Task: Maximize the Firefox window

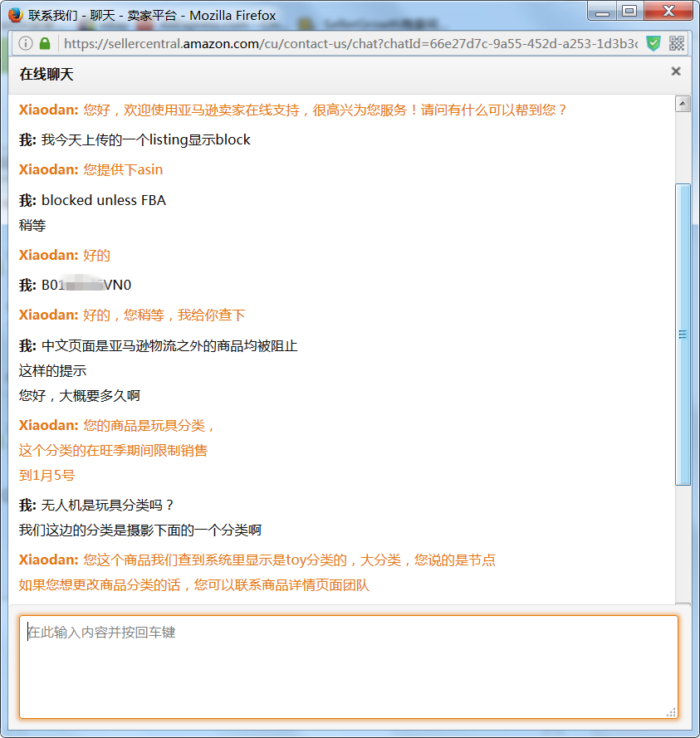Action: (630, 12)
